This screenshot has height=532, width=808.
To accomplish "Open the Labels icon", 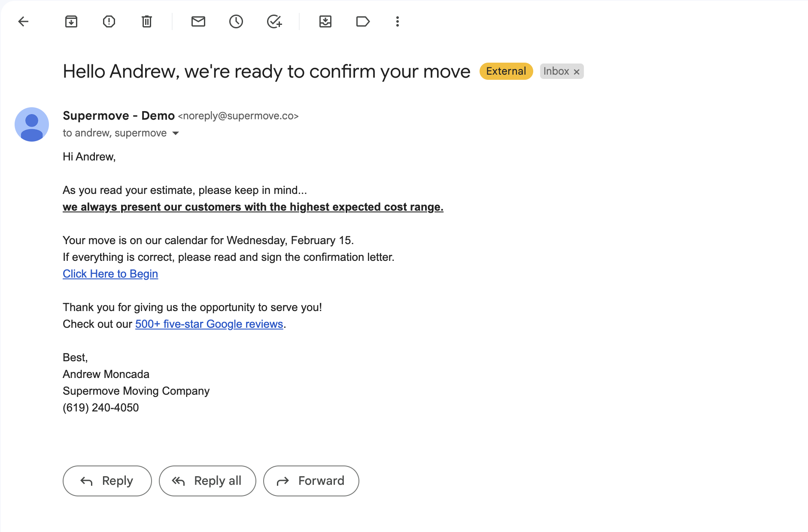I will tap(363, 21).
